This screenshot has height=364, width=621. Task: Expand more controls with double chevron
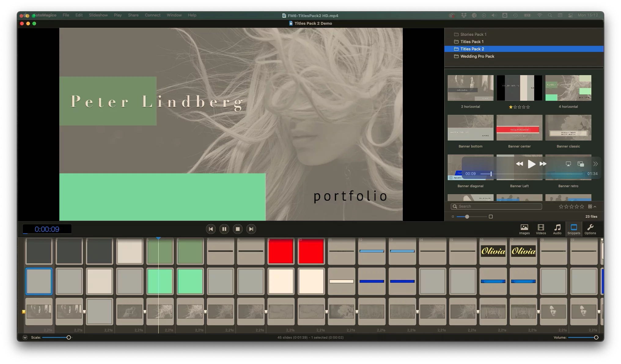point(595,164)
